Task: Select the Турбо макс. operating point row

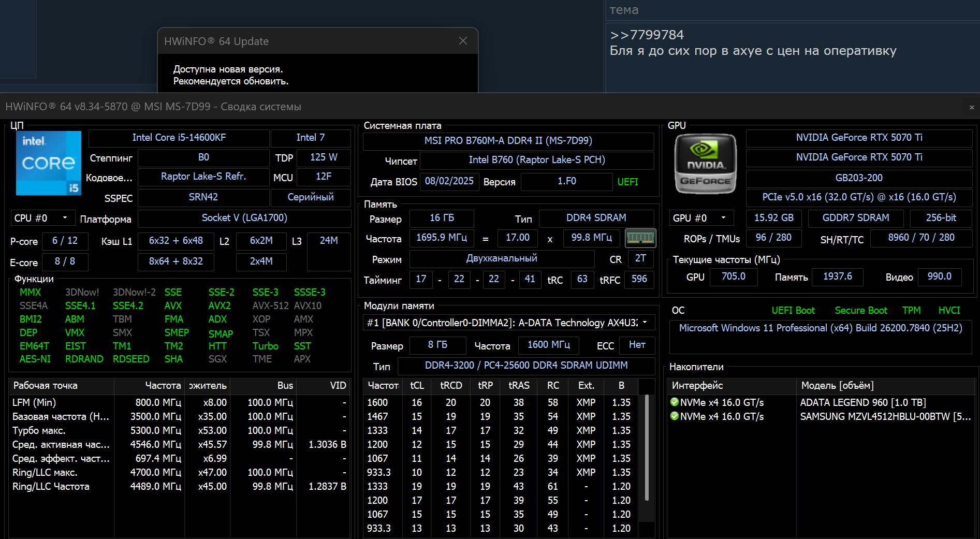Action: pos(180,431)
